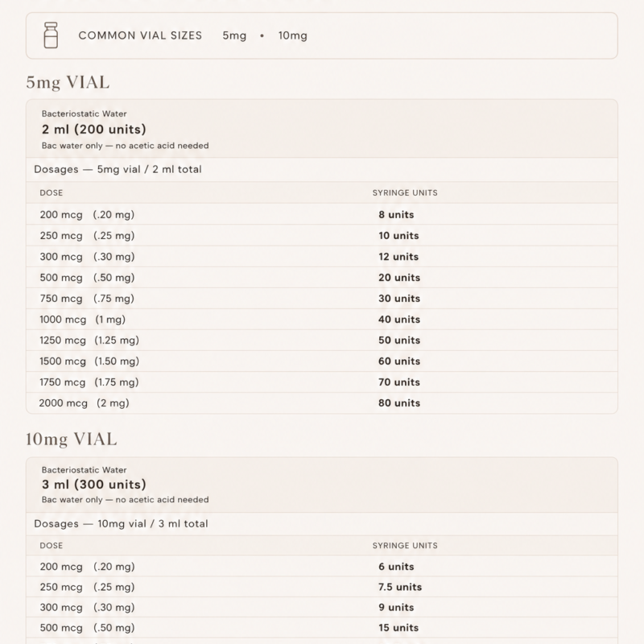Select the '10 units' syringe value
Screen dimensions: 644x644
click(x=398, y=236)
